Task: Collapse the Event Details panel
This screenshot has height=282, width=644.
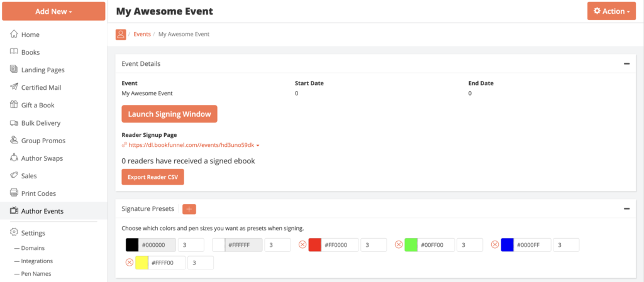Action: (626, 63)
